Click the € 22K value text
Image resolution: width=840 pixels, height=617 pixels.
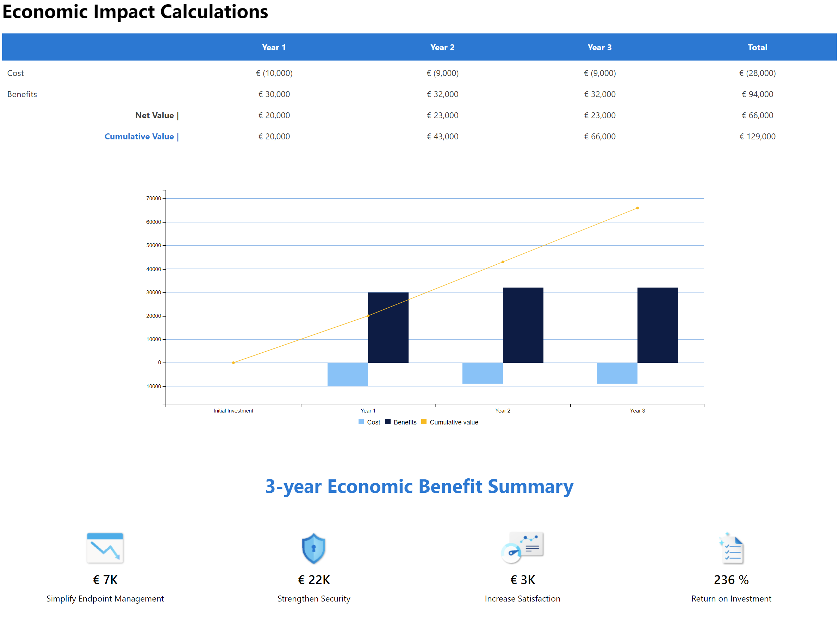(x=314, y=580)
